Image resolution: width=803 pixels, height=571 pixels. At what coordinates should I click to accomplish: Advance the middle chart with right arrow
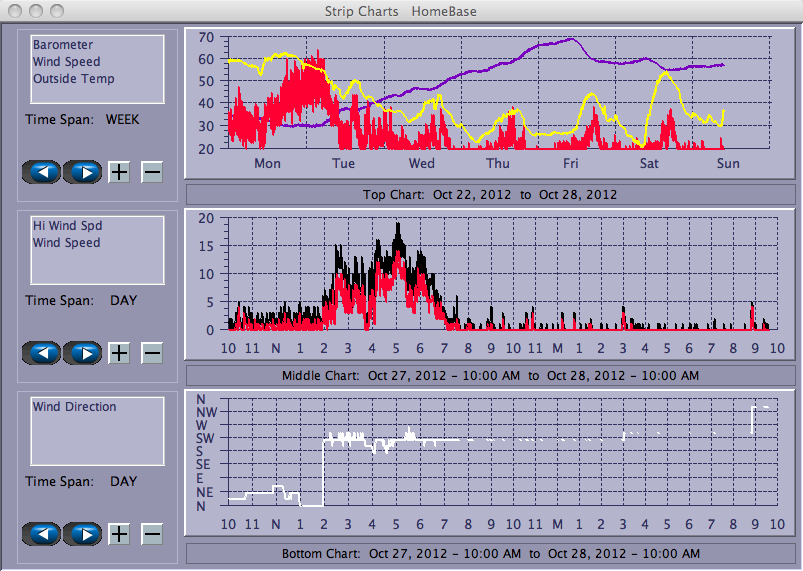pyautogui.click(x=84, y=353)
